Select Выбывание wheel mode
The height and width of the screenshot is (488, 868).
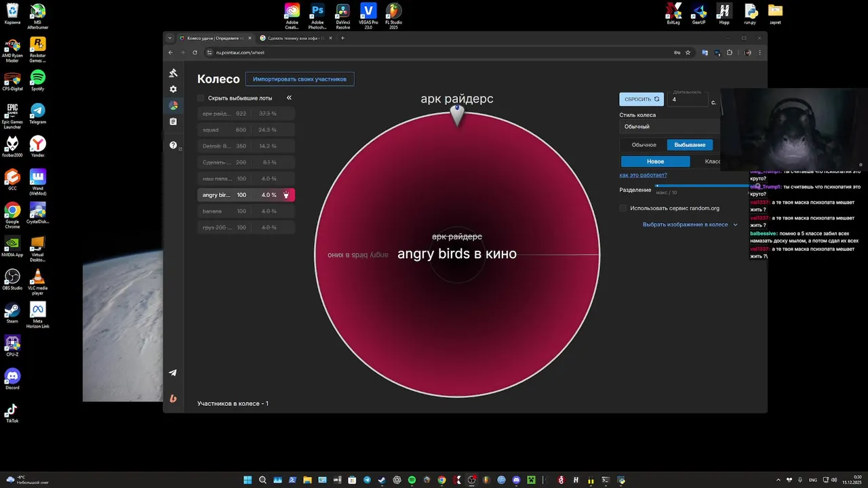coord(690,145)
